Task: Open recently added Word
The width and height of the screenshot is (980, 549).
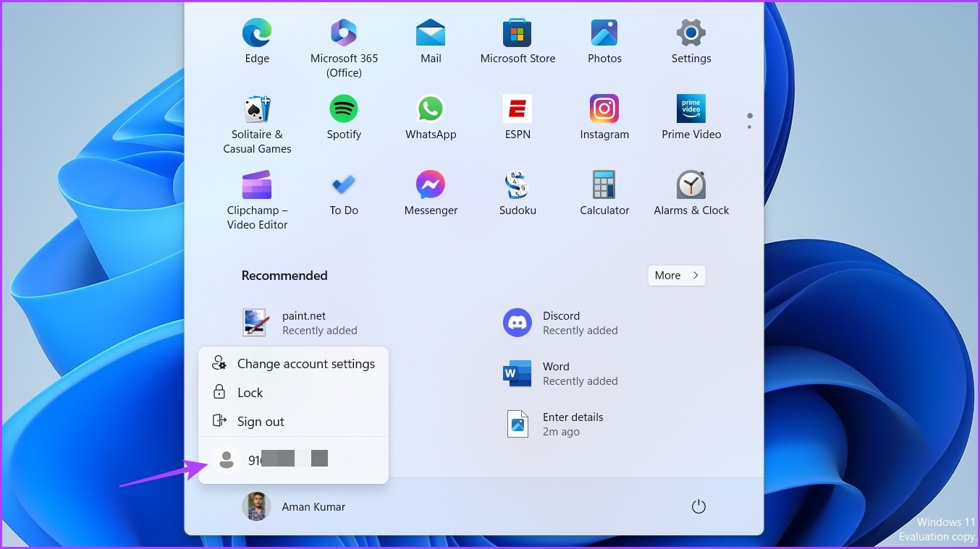Action: coord(560,373)
